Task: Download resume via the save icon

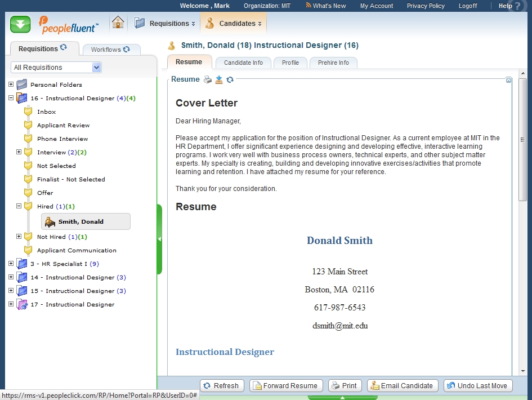Action: pyautogui.click(x=219, y=79)
